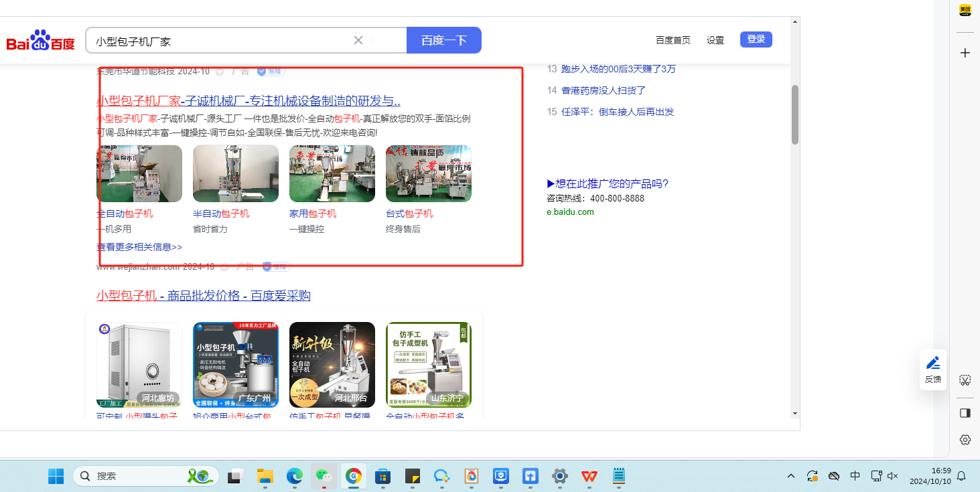This screenshot has height=492, width=980.
Task: Open the Sticky Notes app on the taskbar
Action: tap(413, 476)
